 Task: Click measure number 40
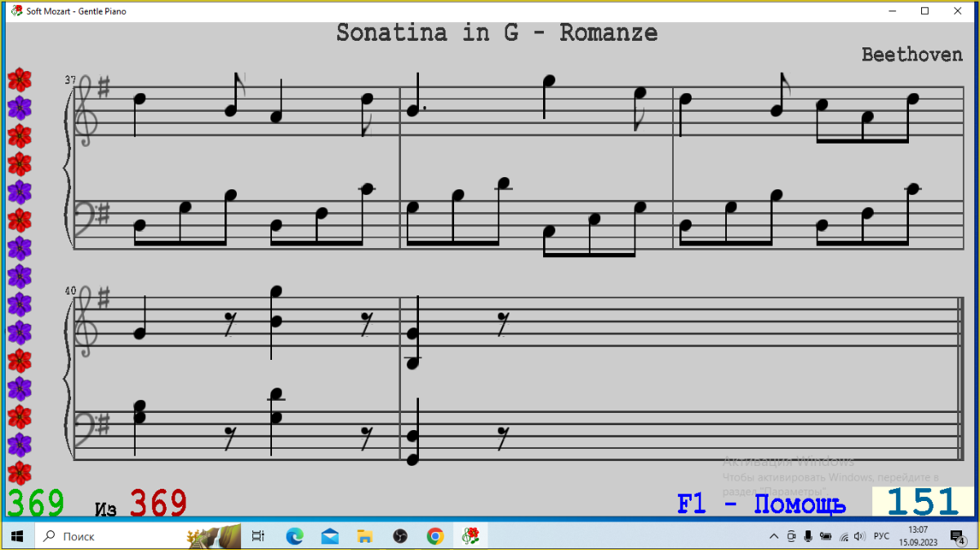coord(70,291)
